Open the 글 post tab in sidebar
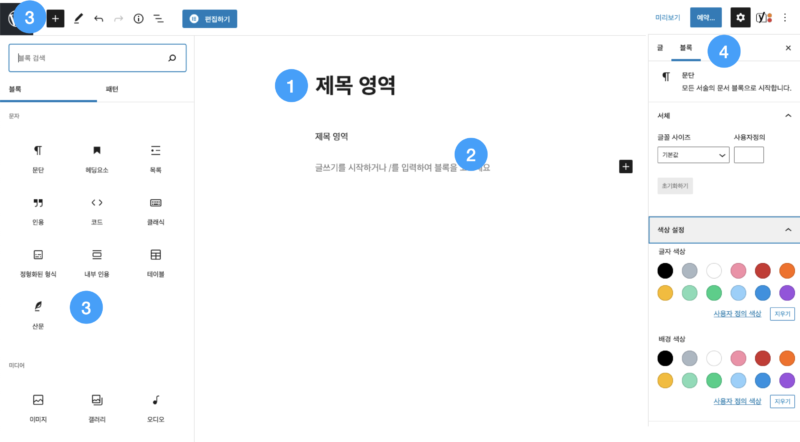 [x=660, y=47]
